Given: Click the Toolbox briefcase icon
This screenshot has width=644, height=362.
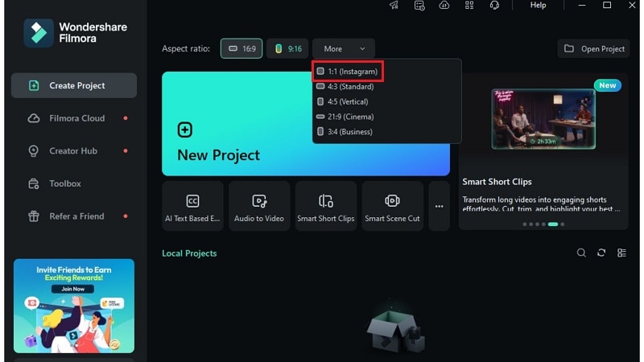Looking at the screenshot, I should click(x=34, y=183).
